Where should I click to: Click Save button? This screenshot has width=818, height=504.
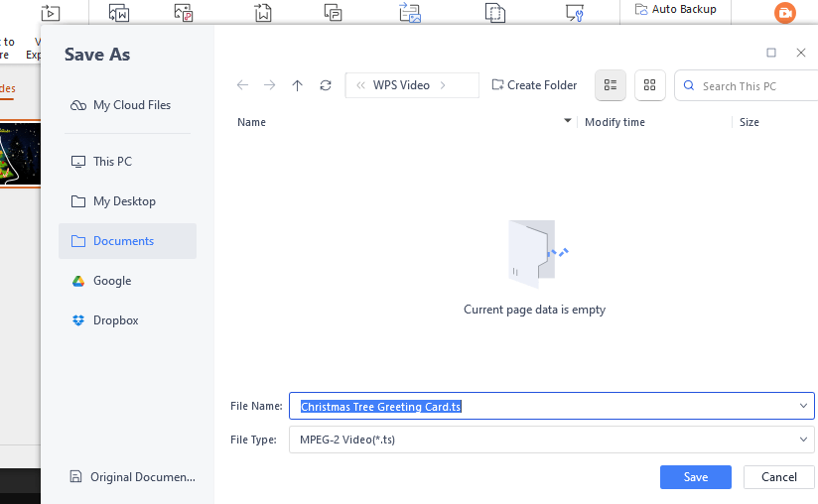coord(696,477)
